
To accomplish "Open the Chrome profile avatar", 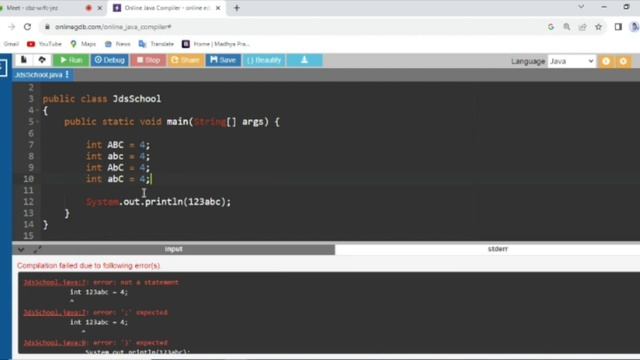I will coord(635,27).
